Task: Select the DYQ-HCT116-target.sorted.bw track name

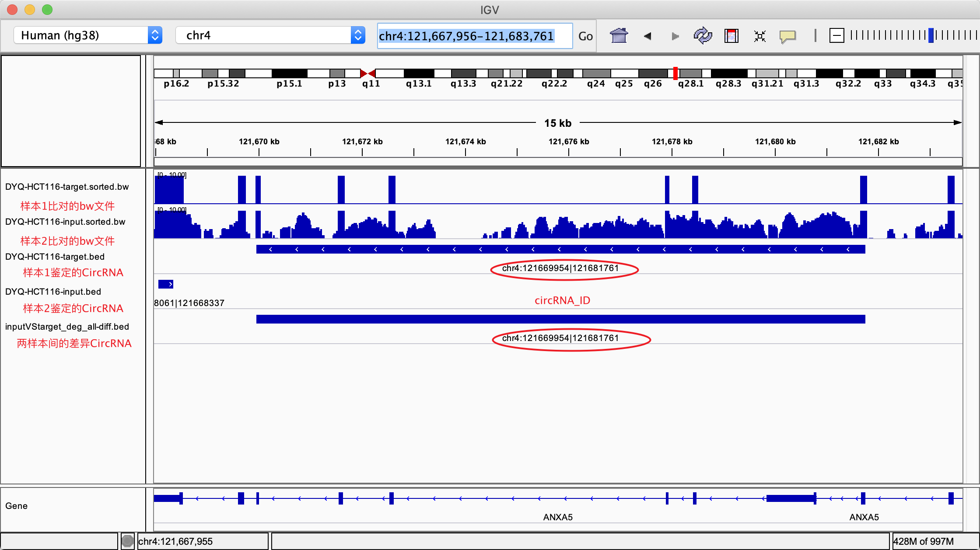Action: (x=67, y=187)
